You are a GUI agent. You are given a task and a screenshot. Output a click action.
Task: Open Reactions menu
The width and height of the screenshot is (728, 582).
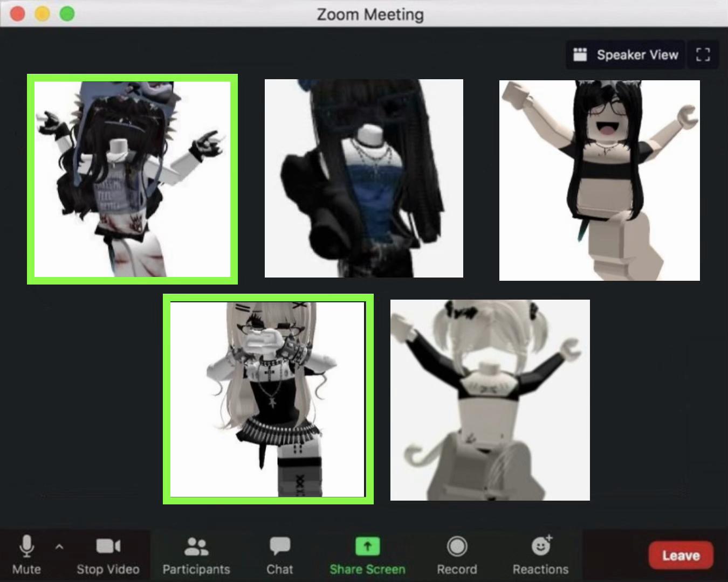(x=540, y=555)
